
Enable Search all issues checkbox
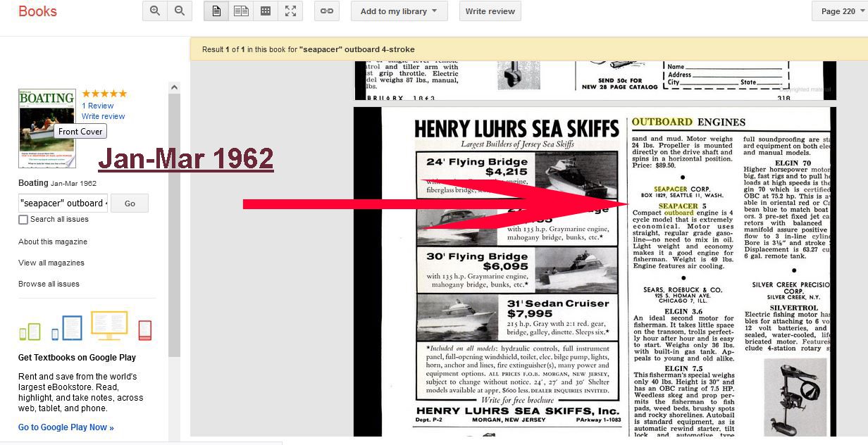coord(23,220)
